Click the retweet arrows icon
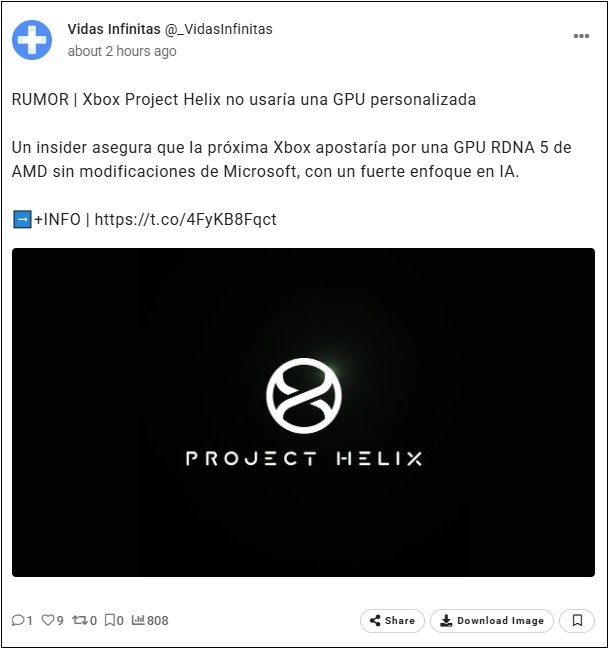The width and height of the screenshot is (609, 648). [x=79, y=620]
